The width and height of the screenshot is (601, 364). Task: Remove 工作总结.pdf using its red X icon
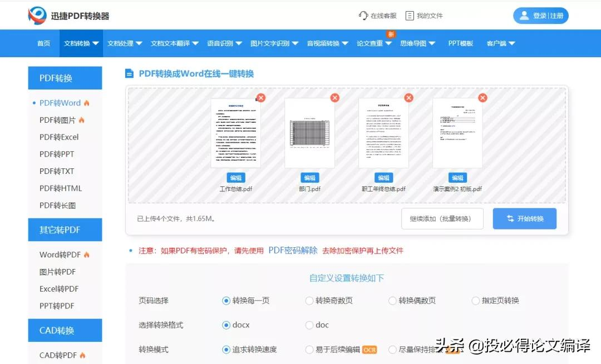[260, 97]
